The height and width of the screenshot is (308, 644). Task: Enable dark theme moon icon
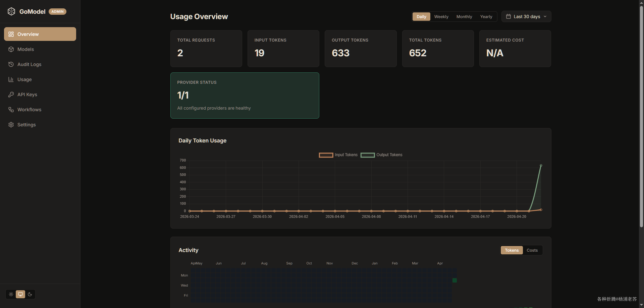pyautogui.click(x=30, y=294)
